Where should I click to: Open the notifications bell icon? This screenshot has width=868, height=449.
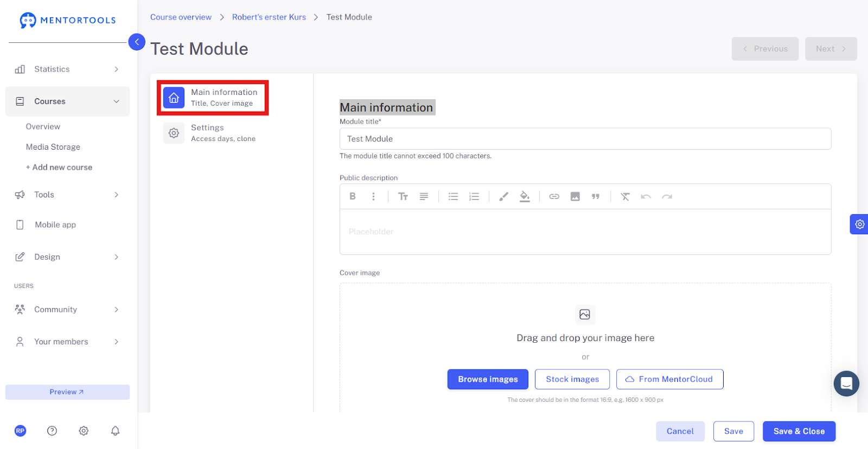115,431
